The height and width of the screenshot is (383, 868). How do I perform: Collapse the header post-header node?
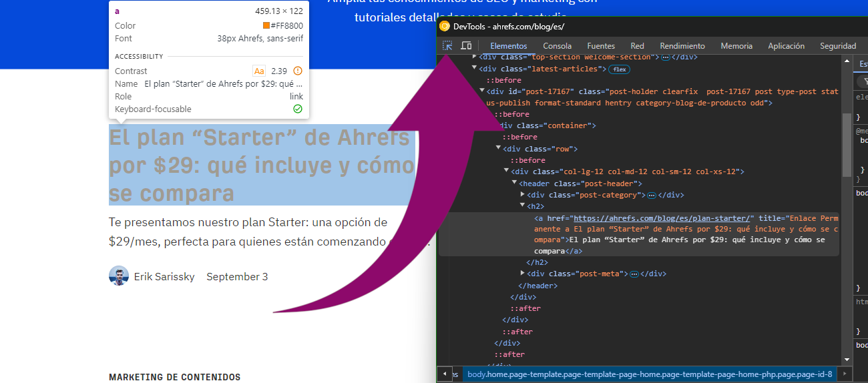pyautogui.click(x=515, y=183)
